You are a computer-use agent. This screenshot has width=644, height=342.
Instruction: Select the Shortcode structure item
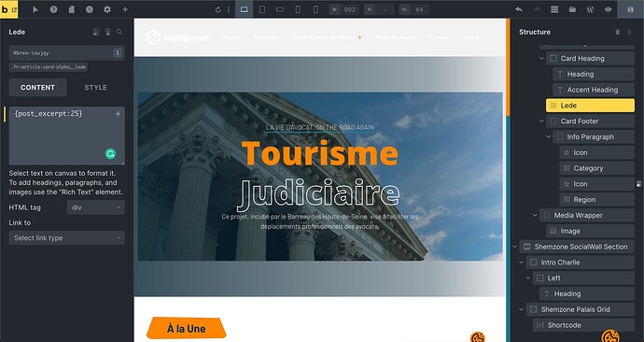pyautogui.click(x=583, y=325)
